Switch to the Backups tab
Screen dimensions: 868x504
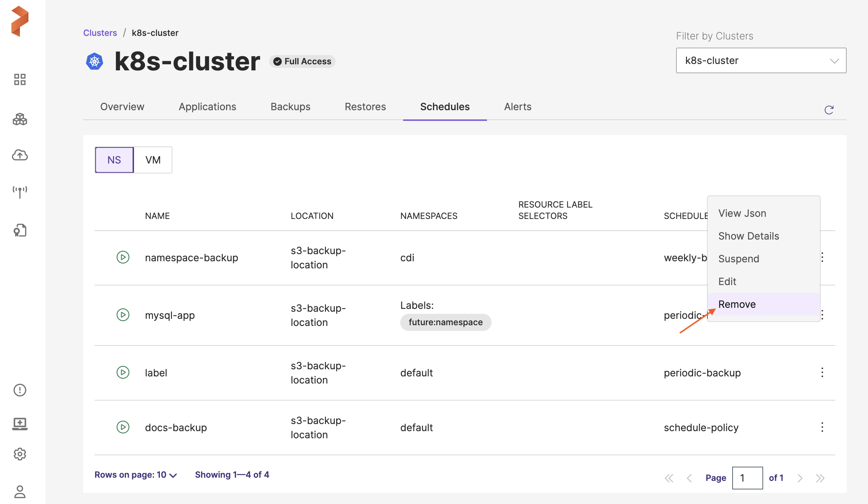290,107
